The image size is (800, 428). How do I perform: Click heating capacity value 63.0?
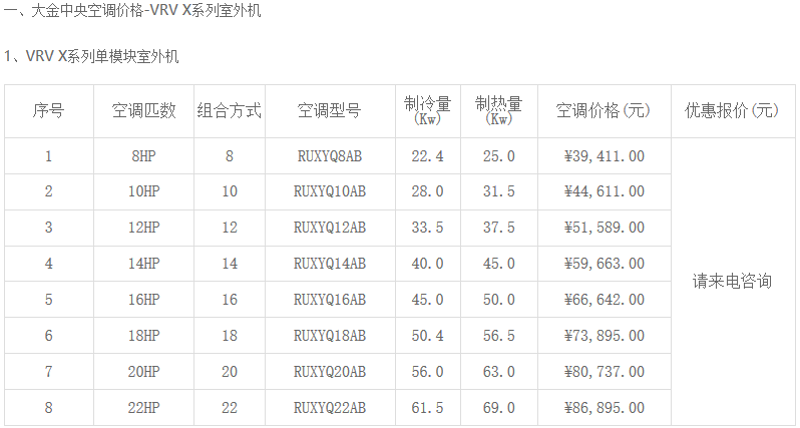[x=499, y=371]
